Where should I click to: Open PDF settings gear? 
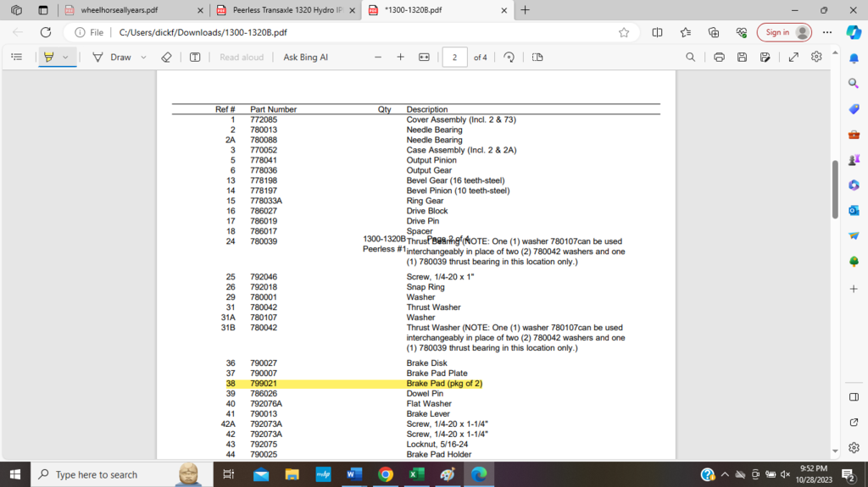pos(816,57)
